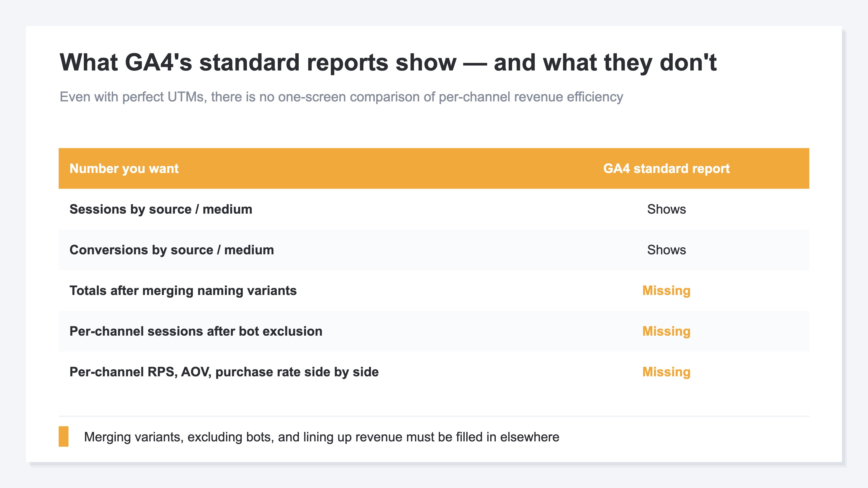Click the "GA4 standard report" column header
This screenshot has width=868, height=488.
666,168
